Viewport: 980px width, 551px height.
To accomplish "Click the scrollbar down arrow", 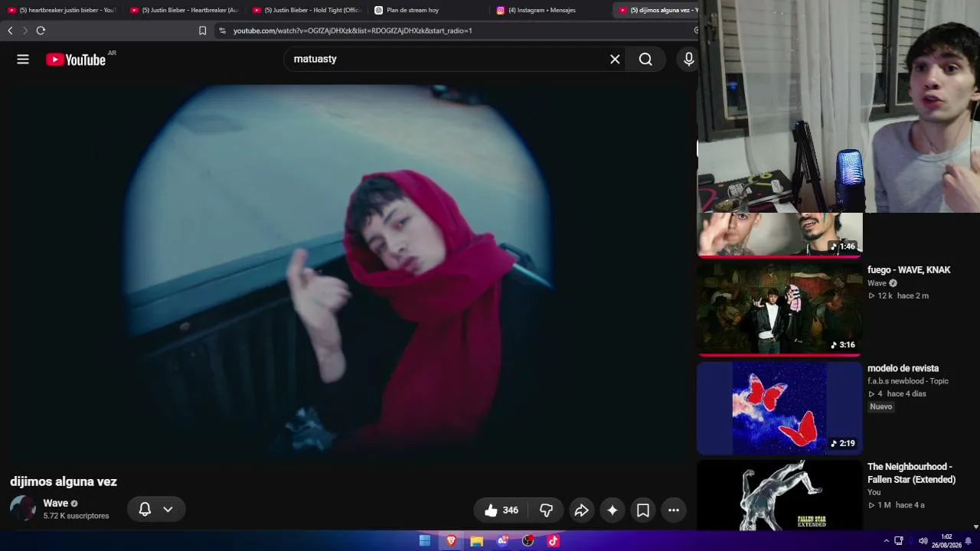I will (x=975, y=527).
